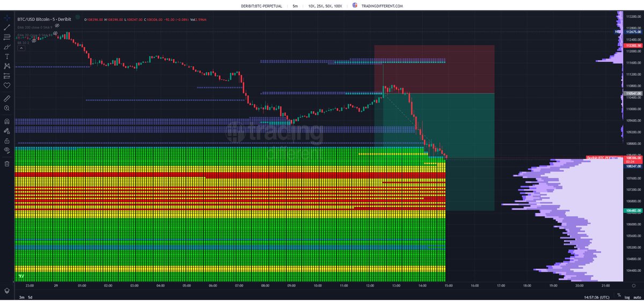Toggle percent scale button
644x301 pixels.
[x=619, y=296]
